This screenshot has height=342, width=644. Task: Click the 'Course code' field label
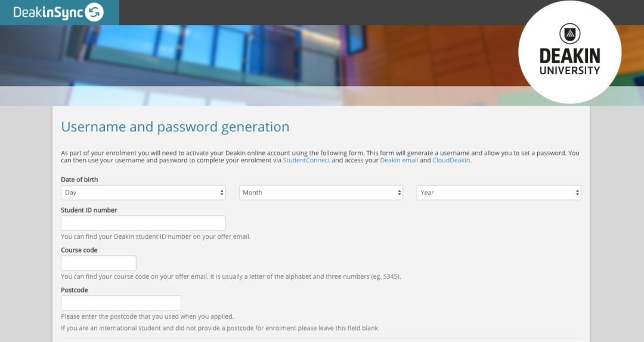coord(79,250)
